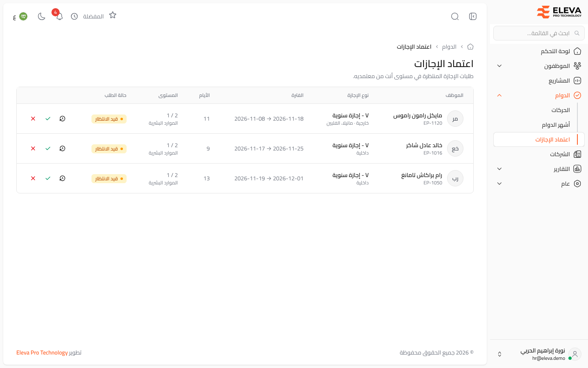Click pending status badge in EP-1016 row
The image size is (588, 368).
[x=109, y=149]
